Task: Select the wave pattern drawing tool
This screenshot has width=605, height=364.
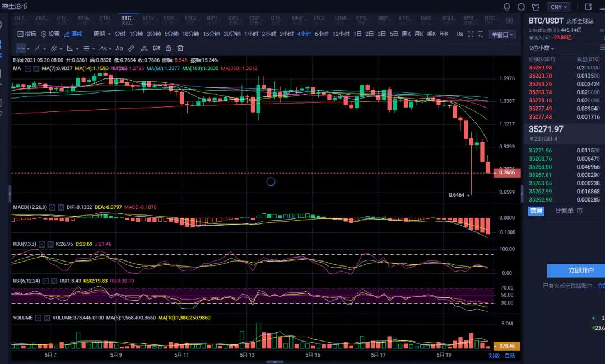Action: [x=103, y=48]
